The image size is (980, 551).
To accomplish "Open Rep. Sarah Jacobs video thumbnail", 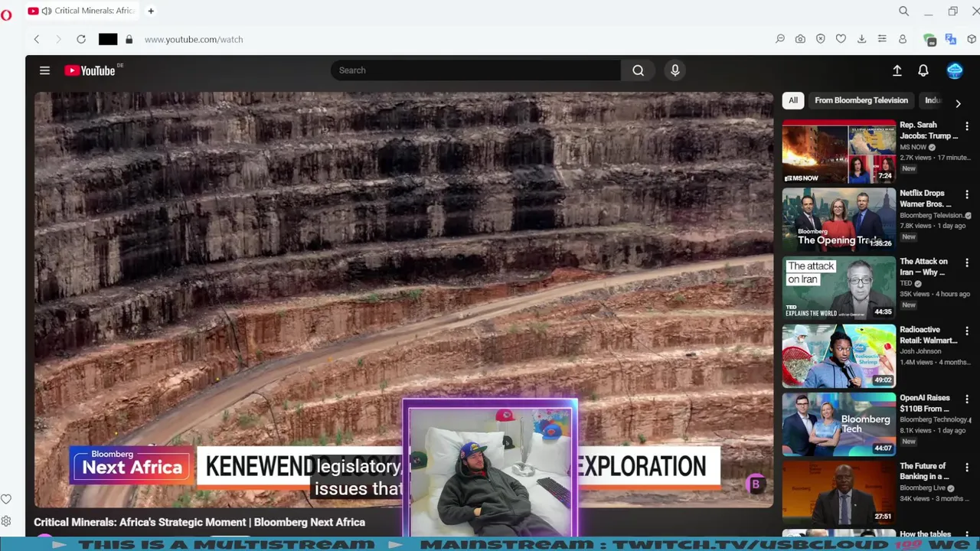I will [x=838, y=152].
